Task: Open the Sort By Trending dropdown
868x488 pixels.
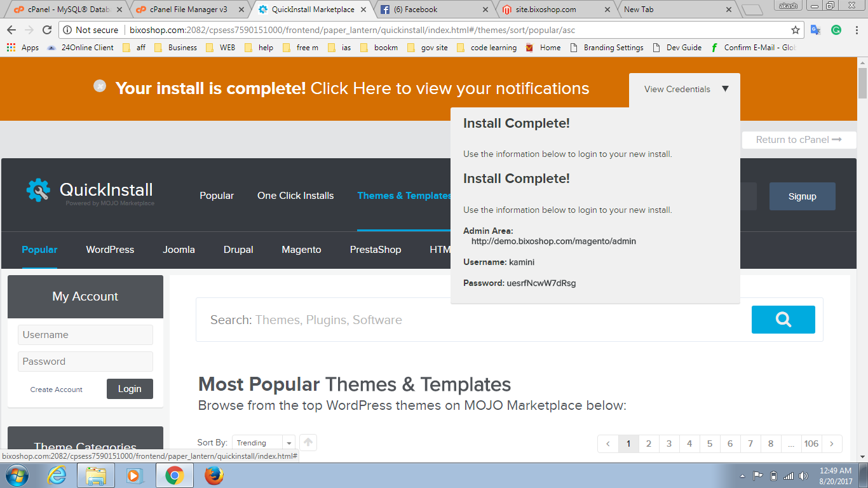Action: (264, 443)
